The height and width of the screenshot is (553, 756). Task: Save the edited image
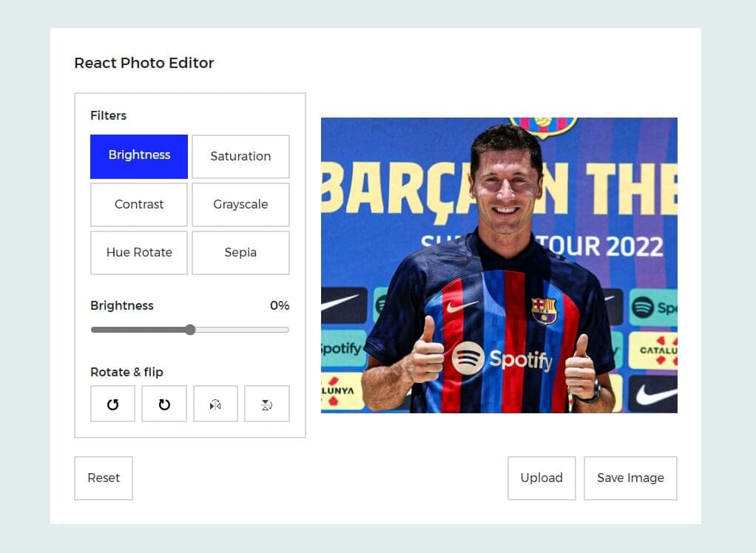[630, 478]
